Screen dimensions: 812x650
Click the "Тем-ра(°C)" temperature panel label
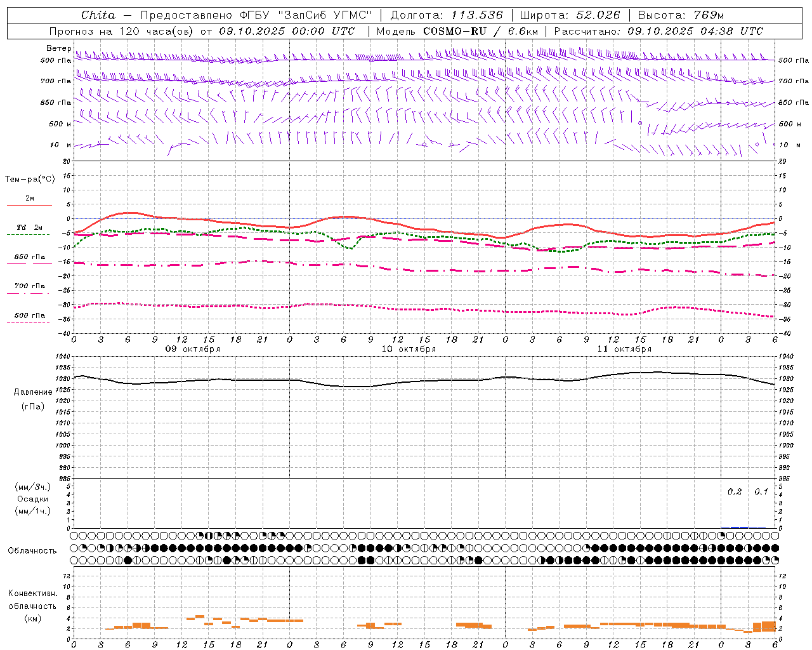click(x=30, y=180)
